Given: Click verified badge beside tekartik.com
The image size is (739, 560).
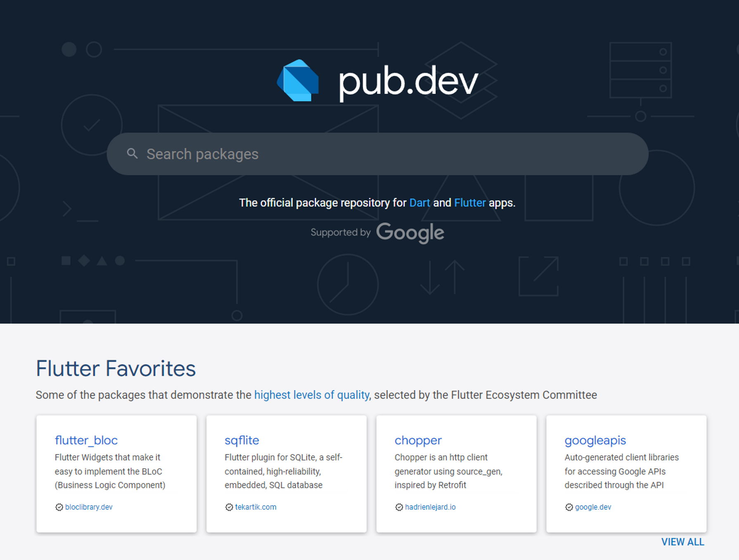Looking at the screenshot, I should pyautogui.click(x=229, y=507).
